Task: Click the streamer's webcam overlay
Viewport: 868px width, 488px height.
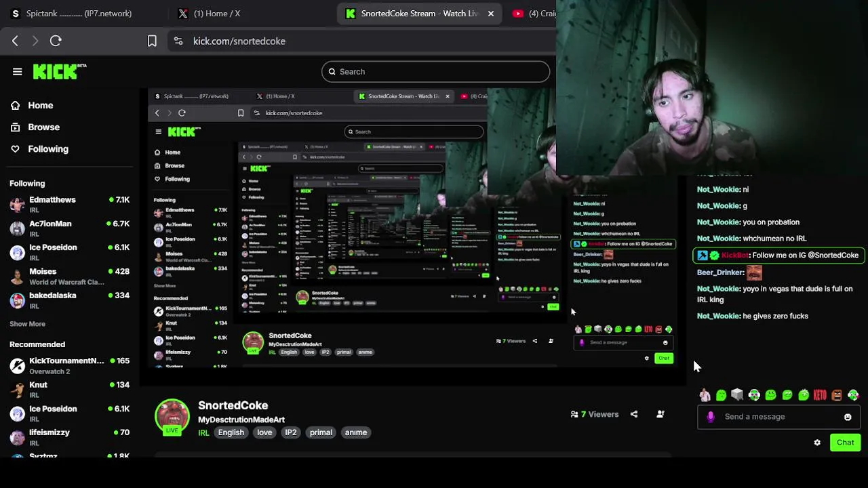Action: pyautogui.click(x=712, y=88)
